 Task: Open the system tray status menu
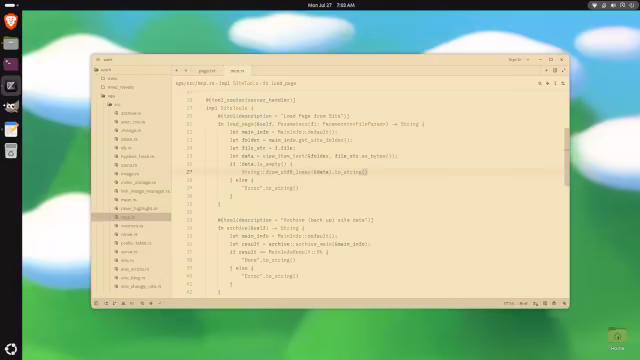613,5
